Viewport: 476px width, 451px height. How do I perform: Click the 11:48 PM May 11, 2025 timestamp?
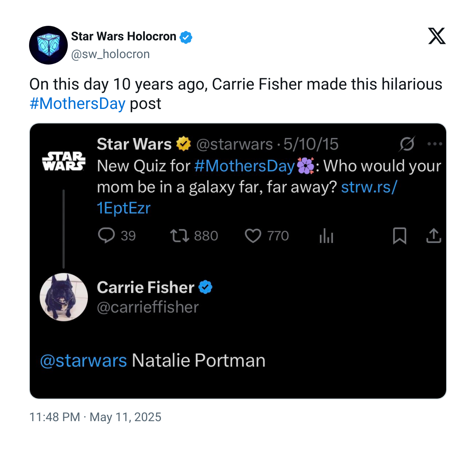[95, 417]
